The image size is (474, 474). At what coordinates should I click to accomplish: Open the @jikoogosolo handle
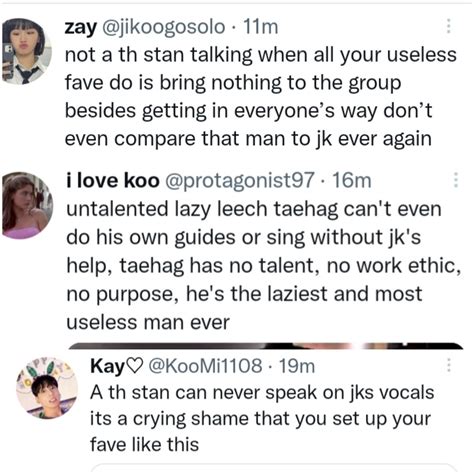163,27
